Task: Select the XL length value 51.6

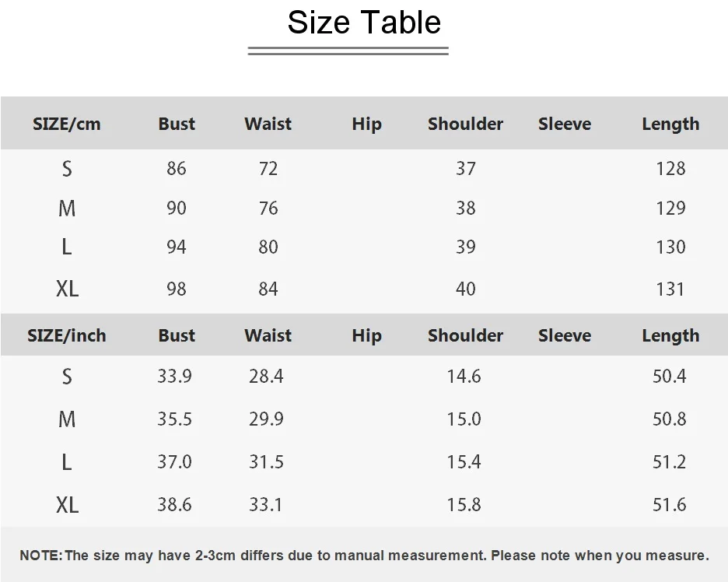Action: [669, 504]
